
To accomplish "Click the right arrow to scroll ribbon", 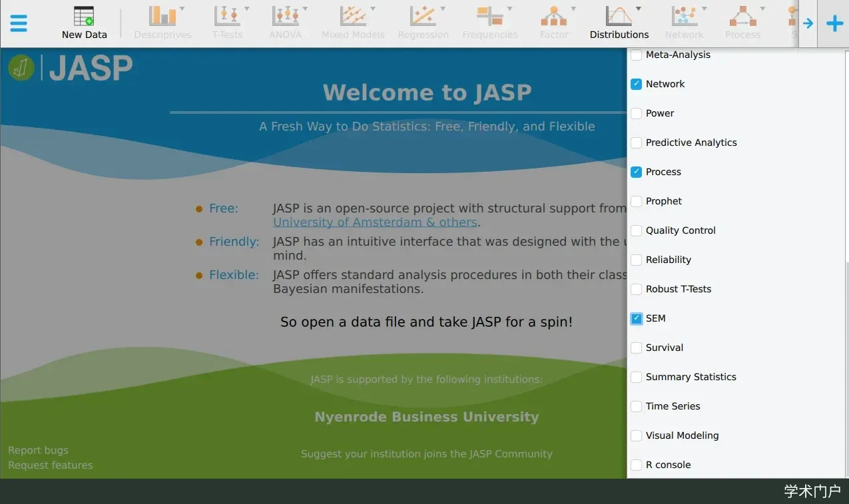I will 808,24.
